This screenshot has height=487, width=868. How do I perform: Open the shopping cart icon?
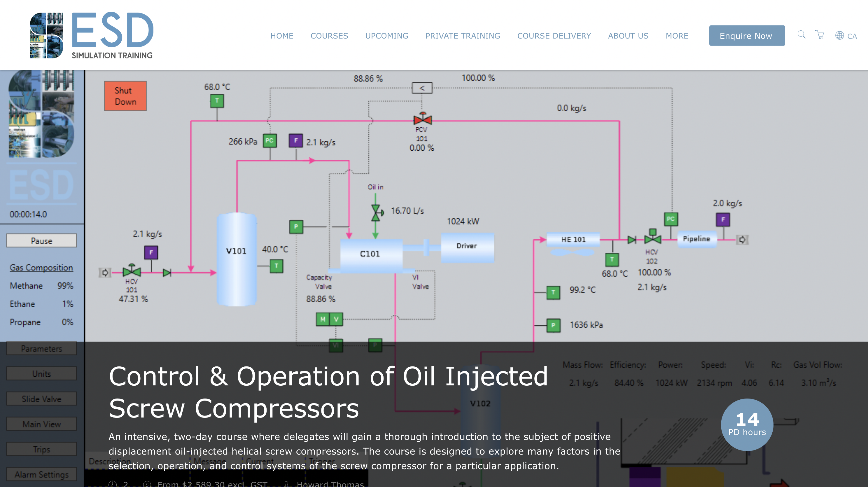point(820,35)
